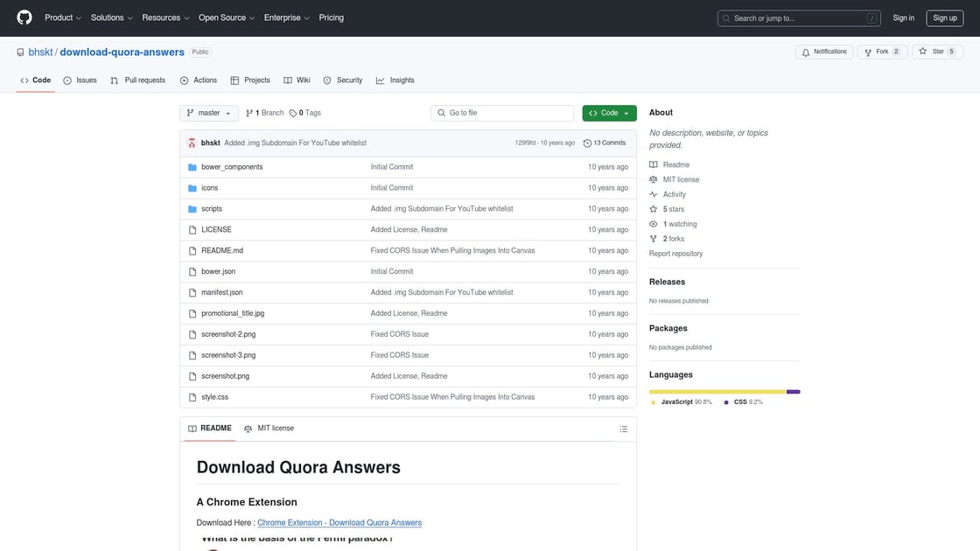Expand the Open Source menu
Image resolution: width=980 pixels, height=551 pixels.
[x=227, y=17]
